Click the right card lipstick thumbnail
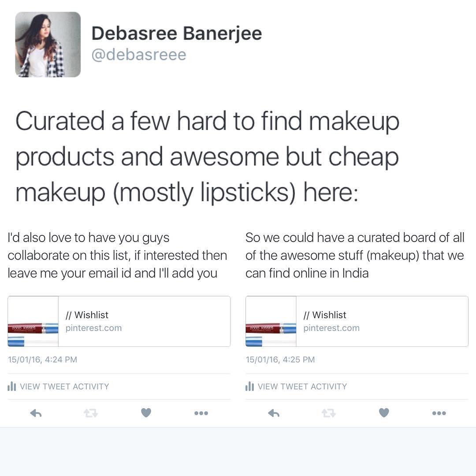 271,321
